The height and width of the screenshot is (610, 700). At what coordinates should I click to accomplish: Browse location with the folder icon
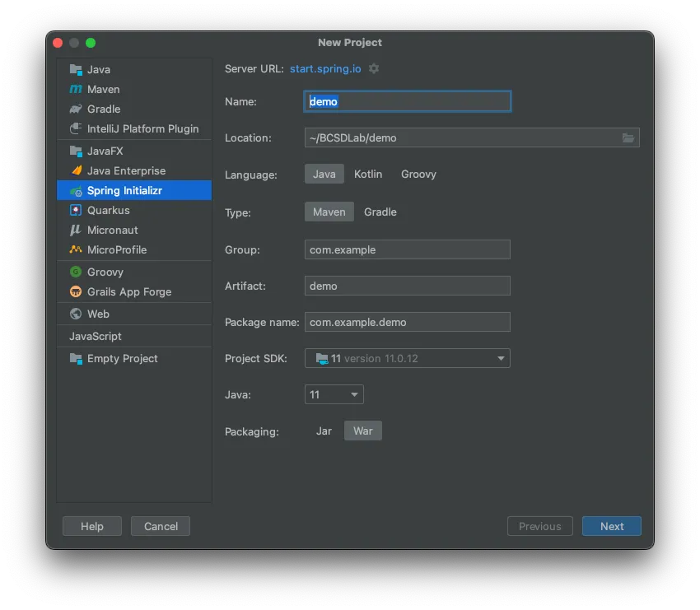pos(628,138)
